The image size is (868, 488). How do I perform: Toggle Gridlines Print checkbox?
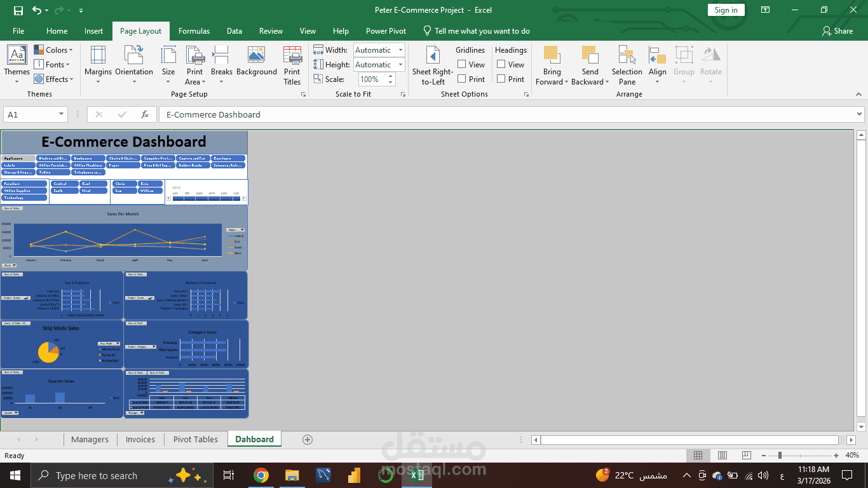point(462,79)
